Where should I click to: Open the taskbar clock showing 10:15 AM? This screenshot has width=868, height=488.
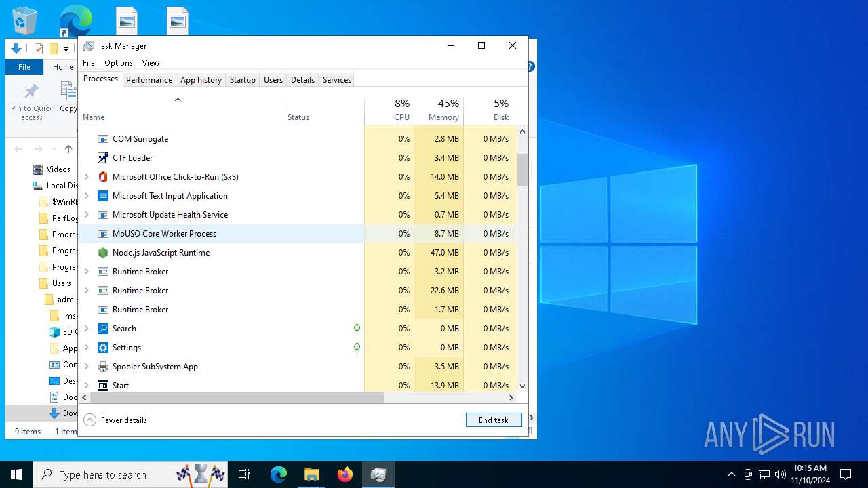(x=810, y=474)
